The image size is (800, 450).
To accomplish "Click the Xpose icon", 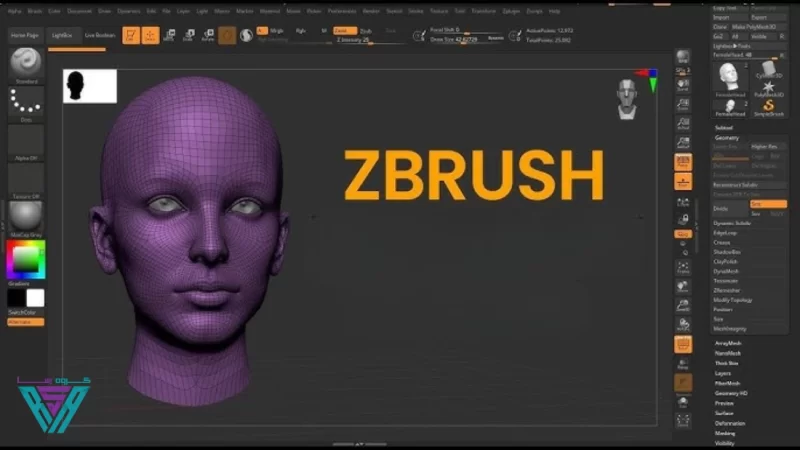I will [683, 420].
